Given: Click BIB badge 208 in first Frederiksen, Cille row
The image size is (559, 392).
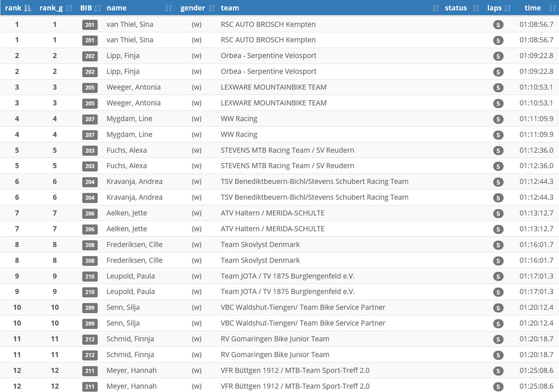Looking at the screenshot, I should [90, 245].
